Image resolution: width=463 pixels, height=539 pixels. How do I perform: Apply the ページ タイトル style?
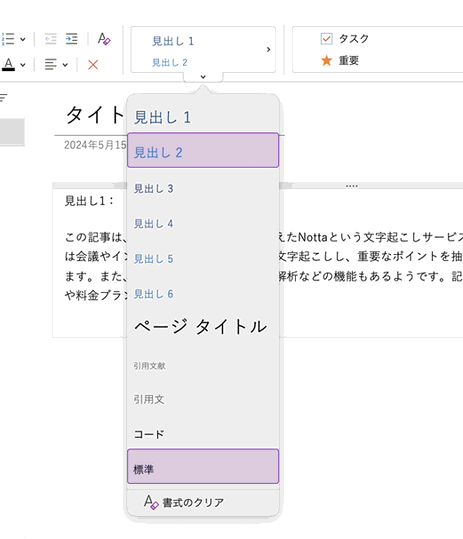click(203, 326)
